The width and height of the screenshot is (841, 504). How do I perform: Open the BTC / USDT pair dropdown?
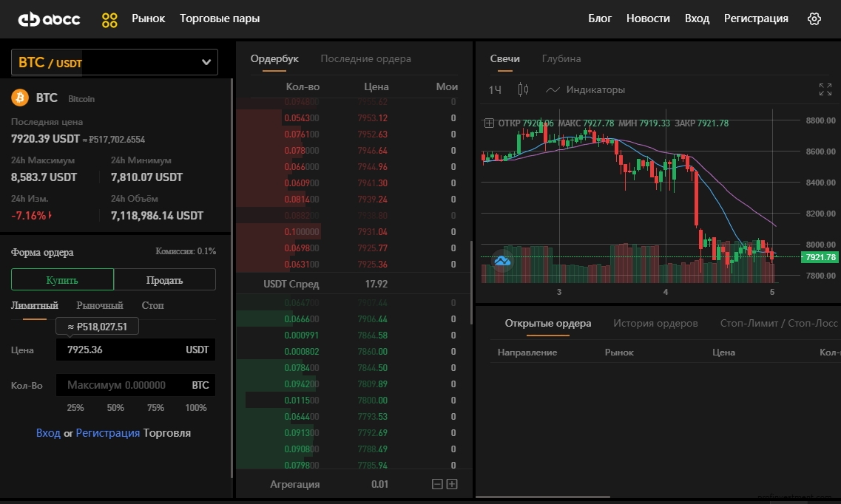point(115,62)
